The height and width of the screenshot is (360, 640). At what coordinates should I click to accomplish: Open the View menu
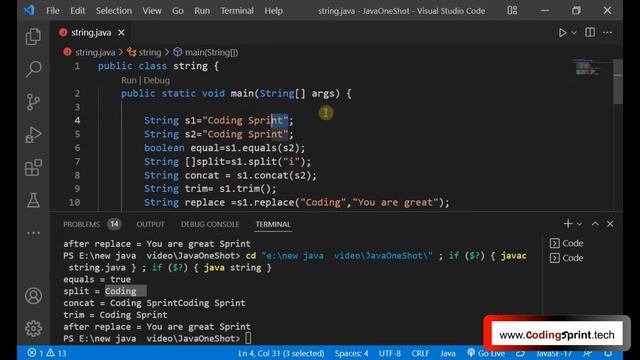[151, 11]
